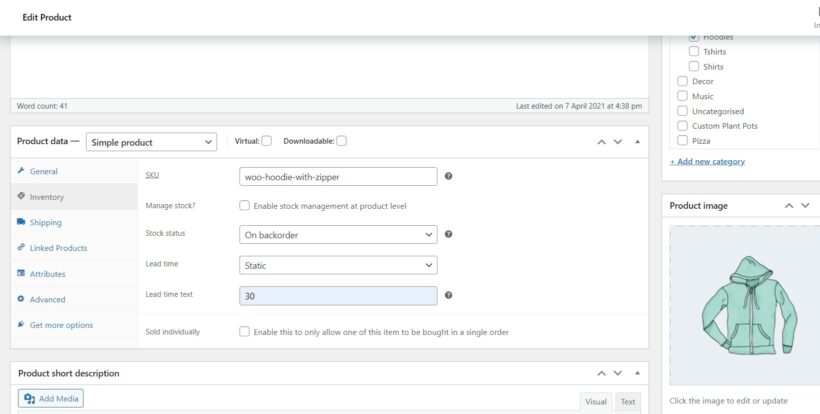This screenshot has width=820, height=414.
Task: Open the Lead time Static dropdown
Action: click(338, 266)
